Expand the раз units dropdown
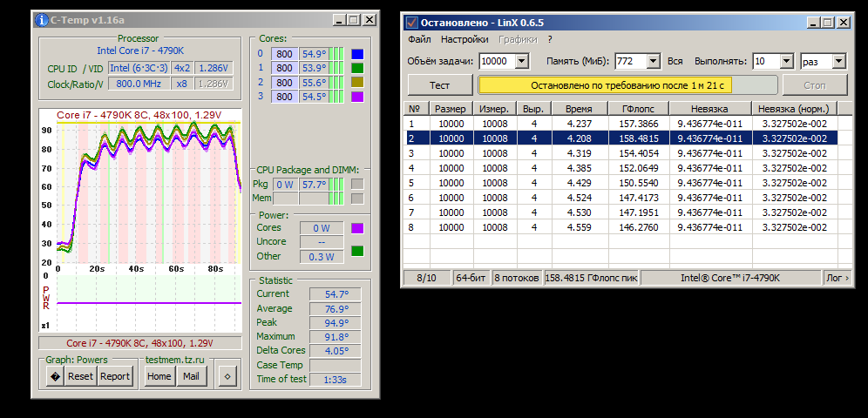This screenshot has height=418, width=868. pos(839,61)
